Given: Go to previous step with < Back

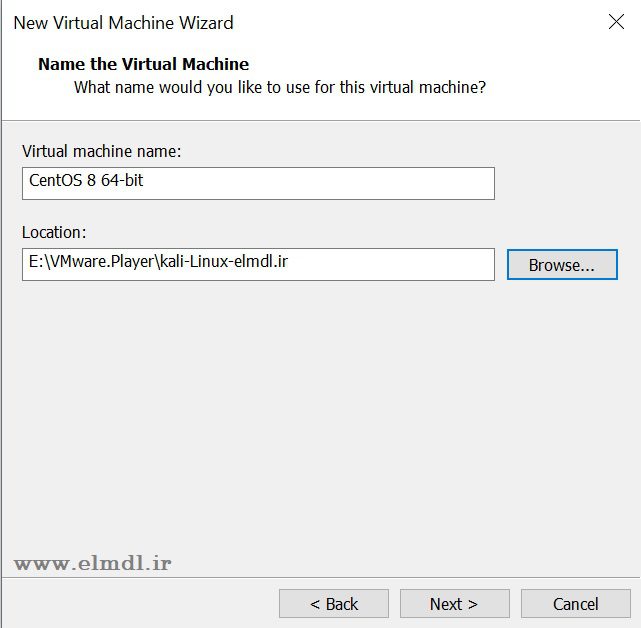Looking at the screenshot, I should 333,604.
